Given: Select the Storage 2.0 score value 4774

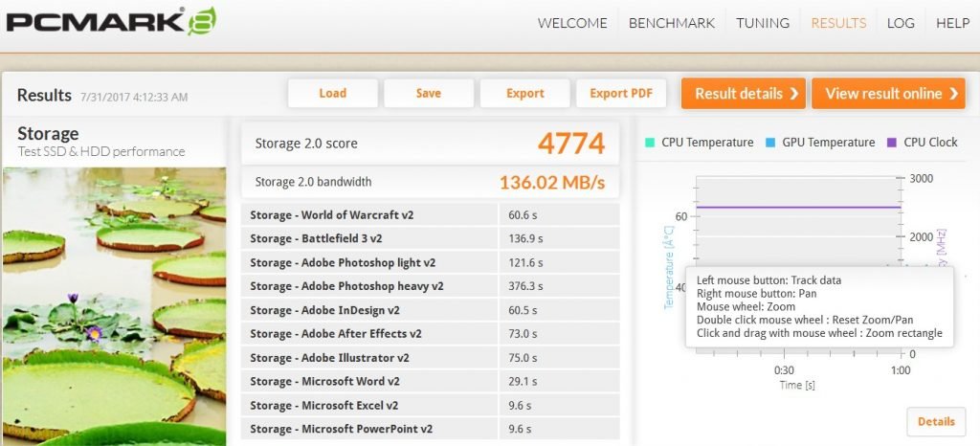Looking at the screenshot, I should (571, 143).
